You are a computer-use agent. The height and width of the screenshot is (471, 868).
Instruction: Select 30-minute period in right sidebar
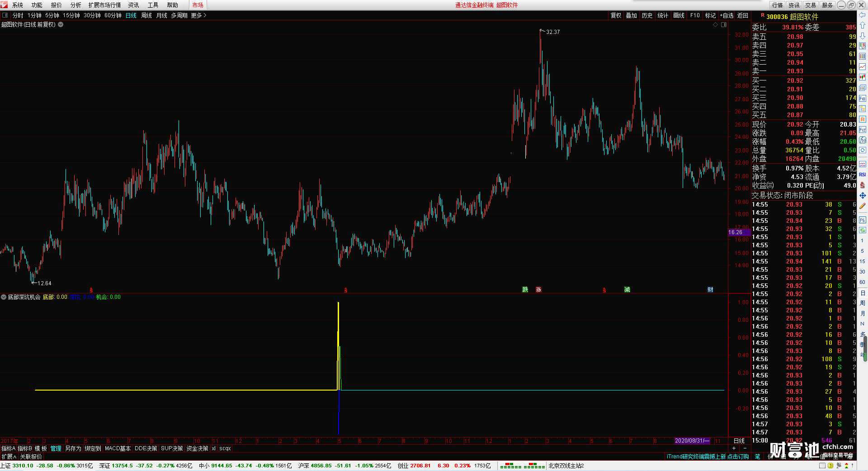[862, 272]
